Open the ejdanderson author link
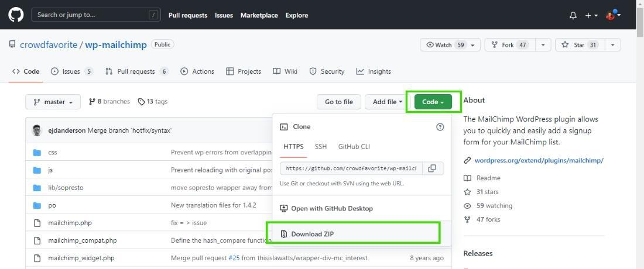 pyautogui.click(x=66, y=130)
